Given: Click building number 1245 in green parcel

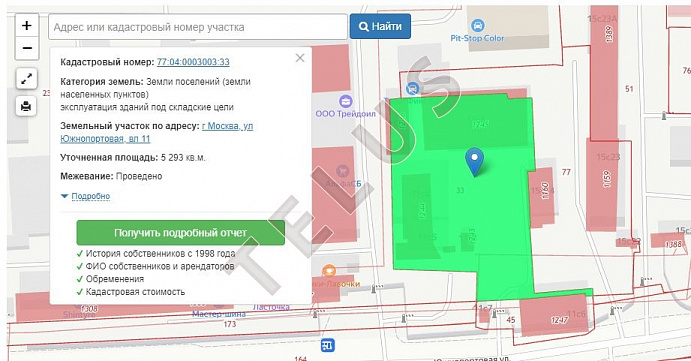Looking at the screenshot, I should click(x=480, y=124).
